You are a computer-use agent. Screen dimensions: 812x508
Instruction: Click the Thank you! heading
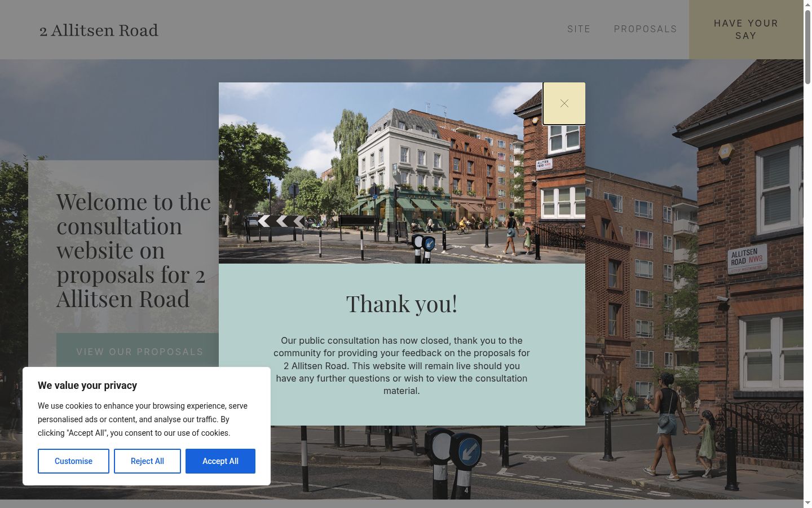coord(401,304)
